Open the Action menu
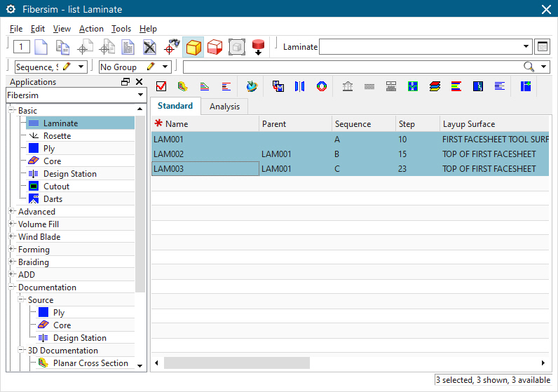The image size is (558, 392). [91, 29]
